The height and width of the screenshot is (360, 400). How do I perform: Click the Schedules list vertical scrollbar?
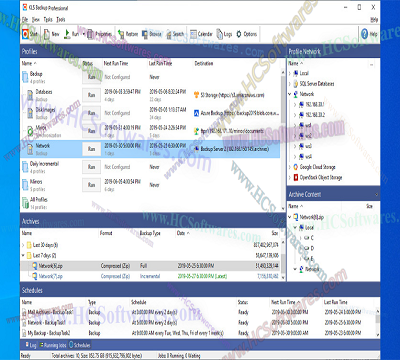pyautogui.click(x=378, y=322)
